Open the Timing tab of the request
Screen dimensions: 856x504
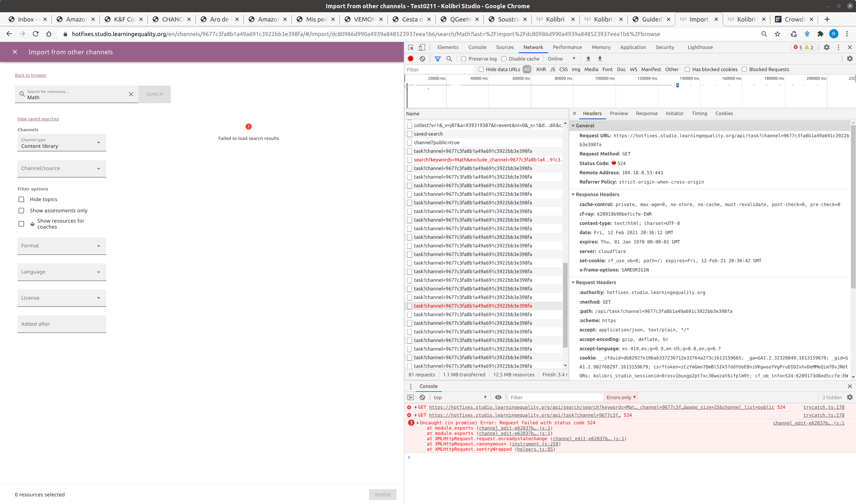(x=699, y=113)
